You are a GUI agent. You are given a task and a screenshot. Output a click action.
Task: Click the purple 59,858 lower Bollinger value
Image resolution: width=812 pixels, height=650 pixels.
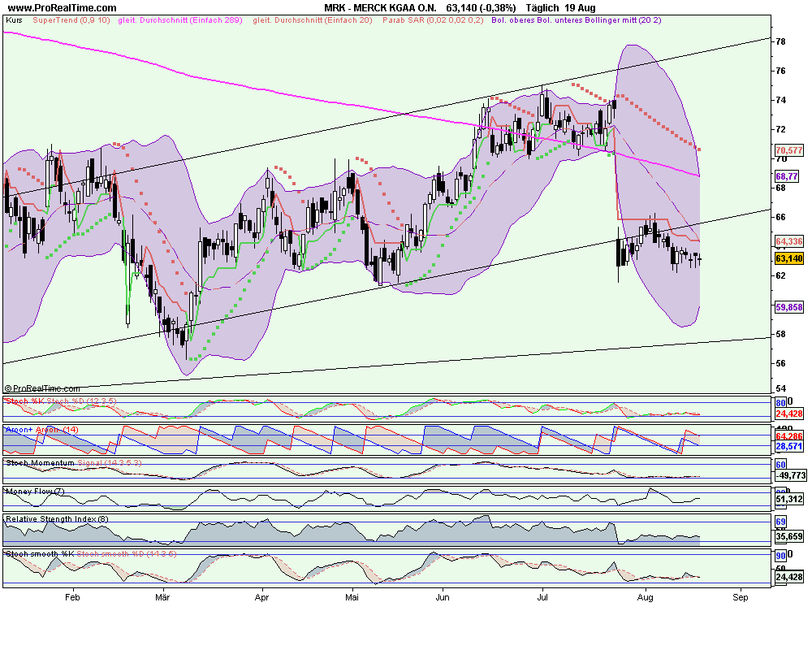coord(789,307)
